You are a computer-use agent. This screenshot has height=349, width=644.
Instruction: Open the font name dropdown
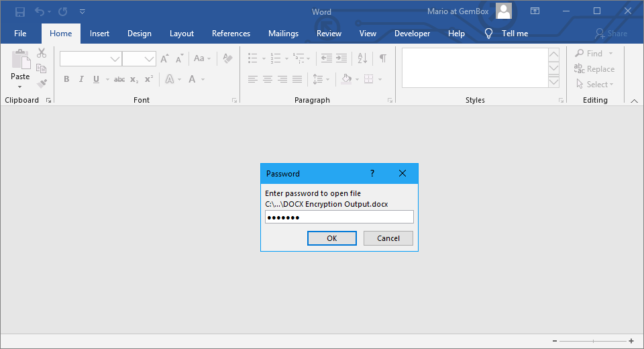coord(115,59)
